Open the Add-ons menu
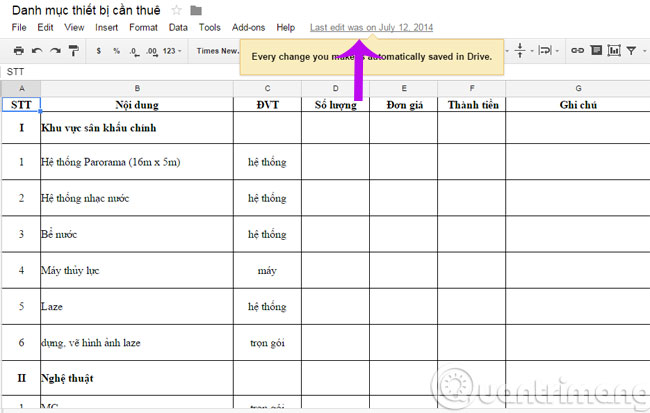650x413 pixels. coord(248,27)
